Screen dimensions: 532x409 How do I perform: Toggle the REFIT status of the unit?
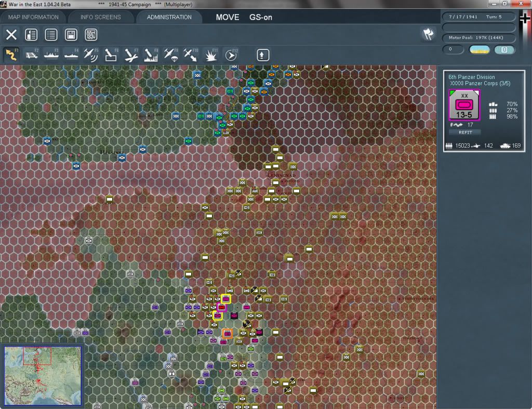(465, 133)
